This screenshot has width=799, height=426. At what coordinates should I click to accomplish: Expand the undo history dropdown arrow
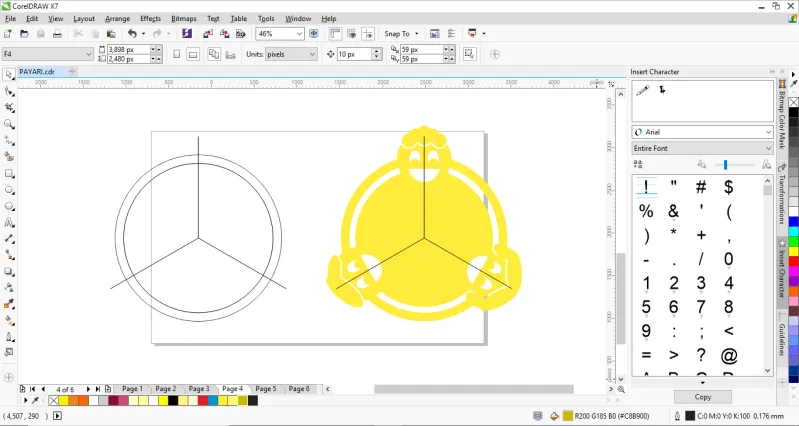tap(143, 34)
